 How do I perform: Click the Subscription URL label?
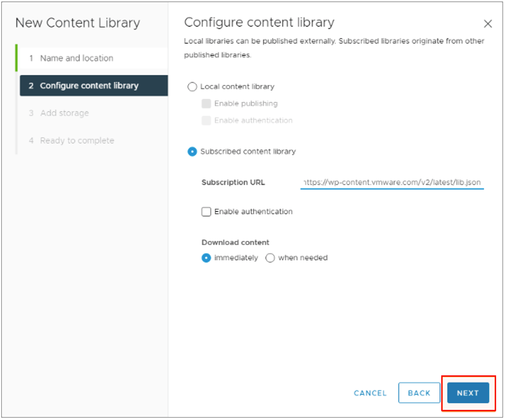[x=233, y=182]
